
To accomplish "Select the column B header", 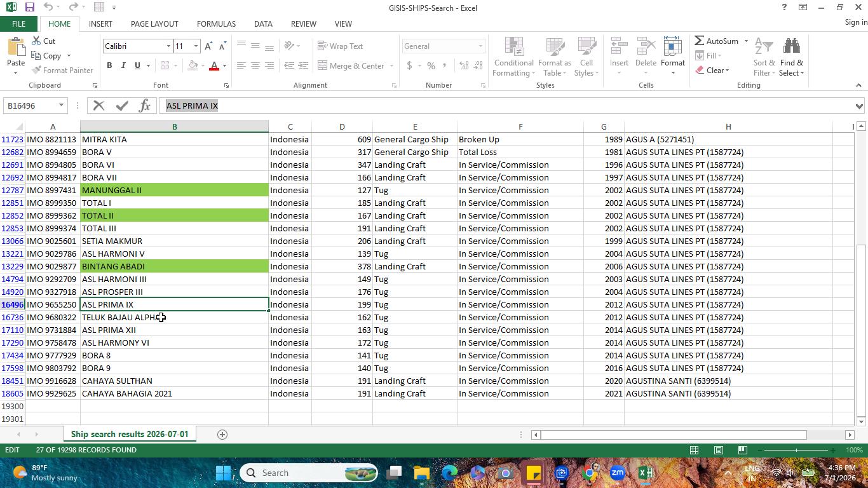I will point(174,126).
